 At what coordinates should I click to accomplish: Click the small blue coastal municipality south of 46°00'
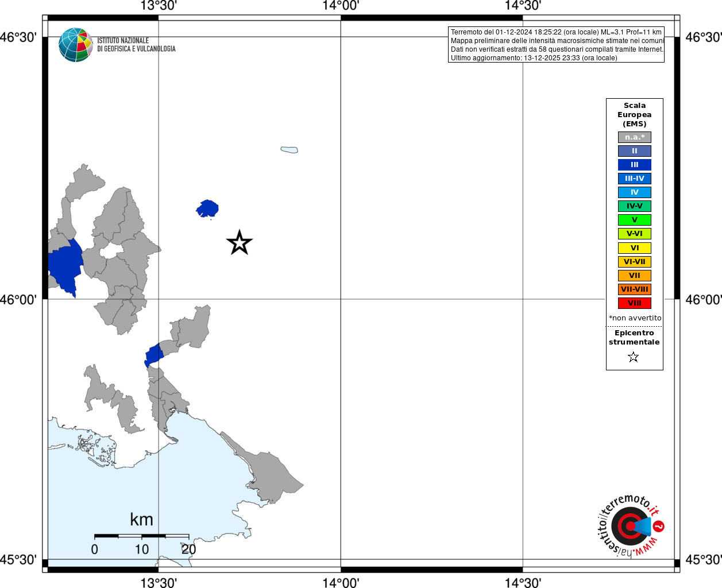(154, 355)
